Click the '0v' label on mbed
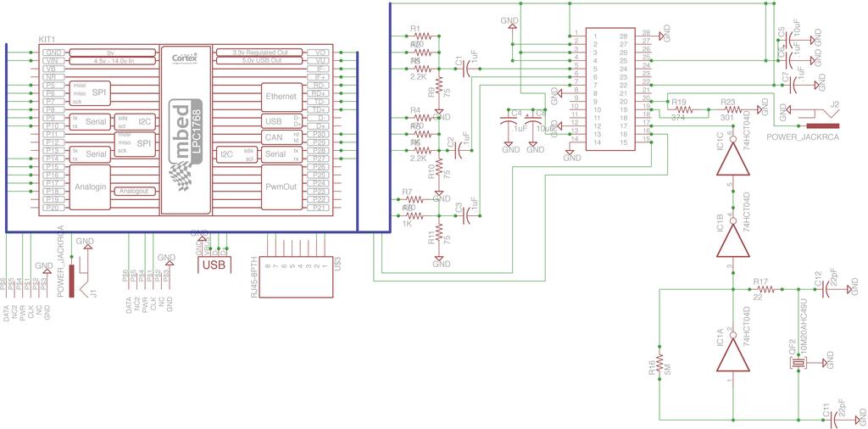This screenshot has width=868, height=429. 110,52
